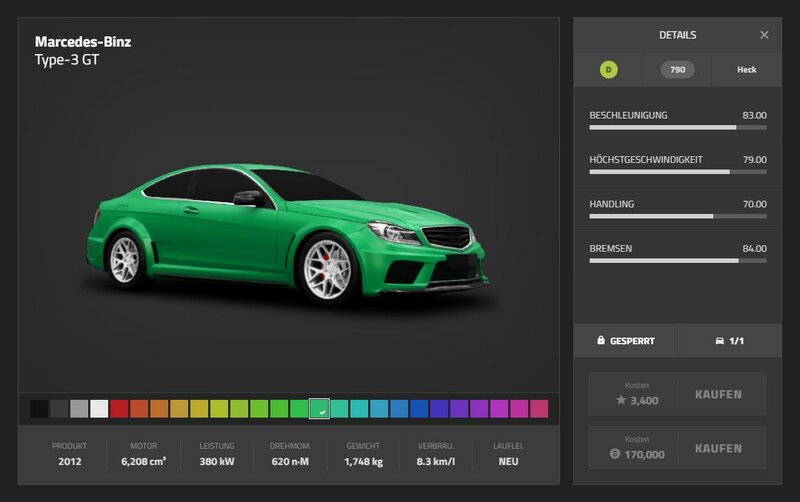Click the Beschleunigung stat bar
This screenshot has height=502, width=800.
[677, 127]
